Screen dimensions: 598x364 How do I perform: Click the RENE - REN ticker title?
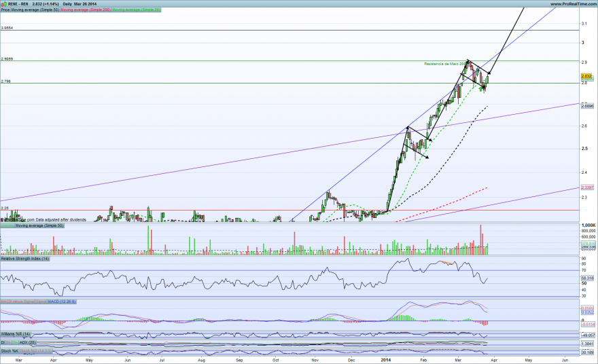pos(18,4)
